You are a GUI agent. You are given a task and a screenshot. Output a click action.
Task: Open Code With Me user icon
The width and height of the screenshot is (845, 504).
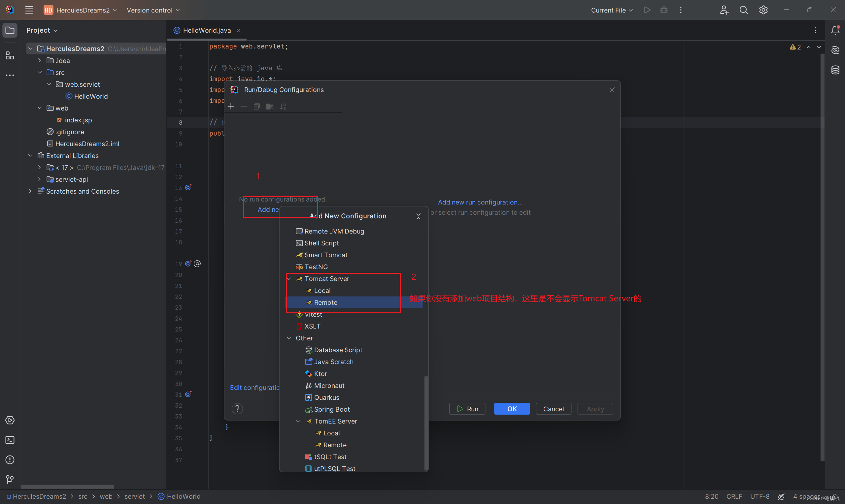coord(724,10)
